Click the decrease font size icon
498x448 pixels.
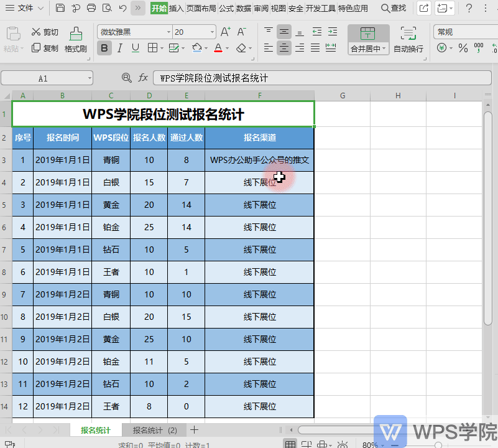point(241,32)
